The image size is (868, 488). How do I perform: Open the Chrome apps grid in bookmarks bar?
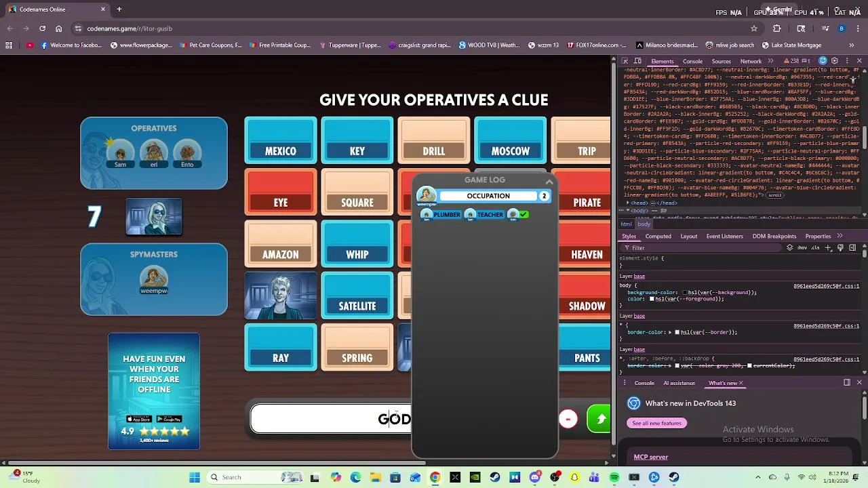click(9, 45)
